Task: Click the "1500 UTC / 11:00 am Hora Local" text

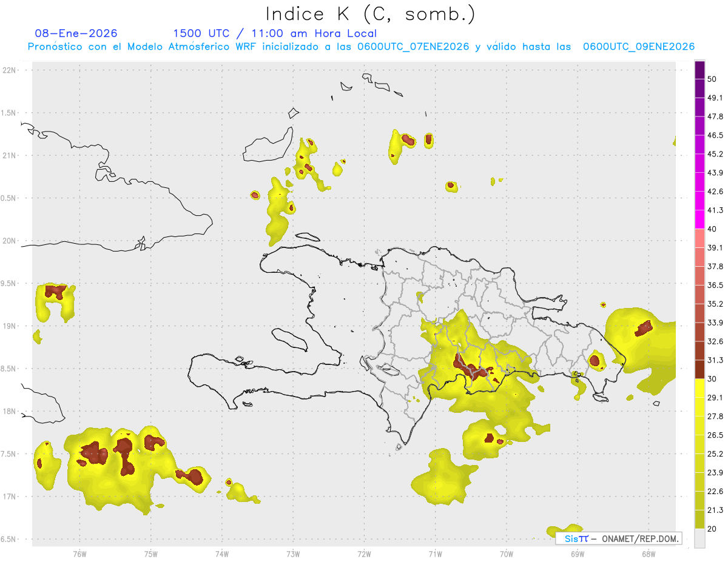Action: 275,33
